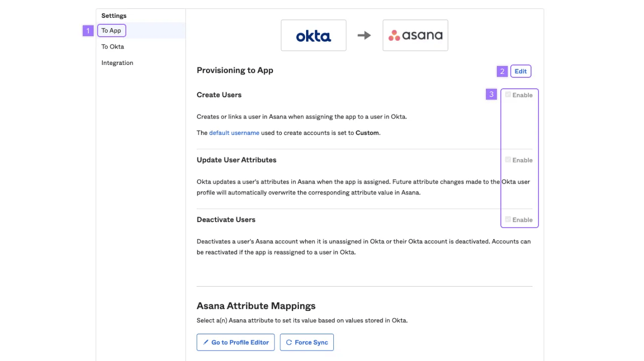Image resolution: width=644 pixels, height=361 pixels.
Task: Toggle the Deactivate Users Enable checkbox
Action: [x=508, y=219]
